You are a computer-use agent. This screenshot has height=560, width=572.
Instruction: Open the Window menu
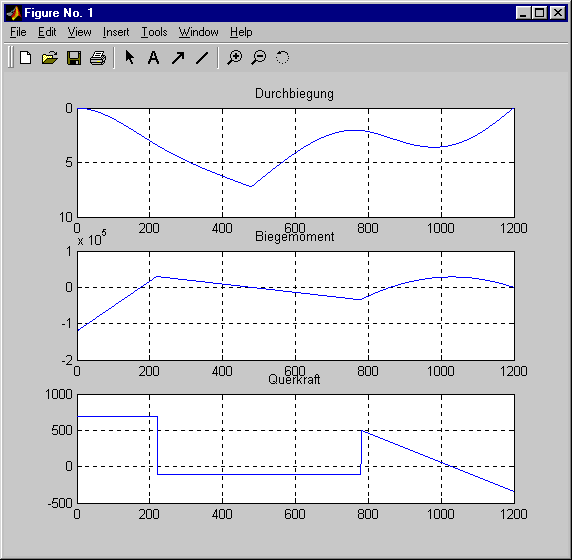pos(198,32)
